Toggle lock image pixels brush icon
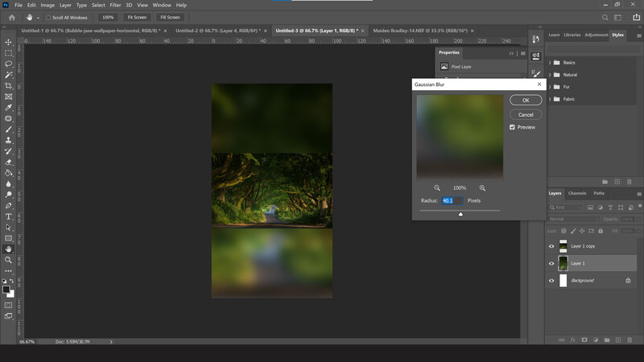 573,231
